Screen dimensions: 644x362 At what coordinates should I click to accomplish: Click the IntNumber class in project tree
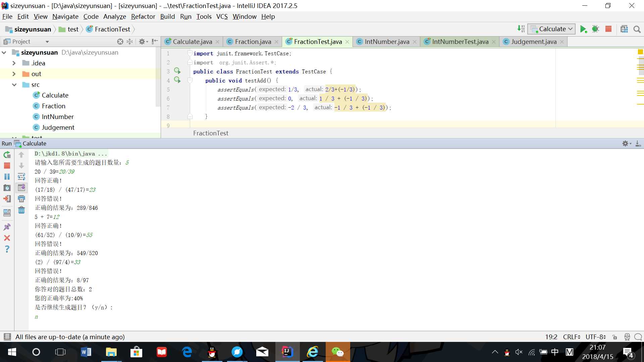pos(57,116)
